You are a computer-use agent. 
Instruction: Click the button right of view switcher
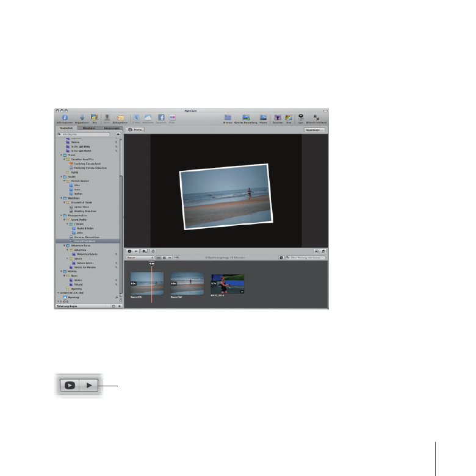177,258
